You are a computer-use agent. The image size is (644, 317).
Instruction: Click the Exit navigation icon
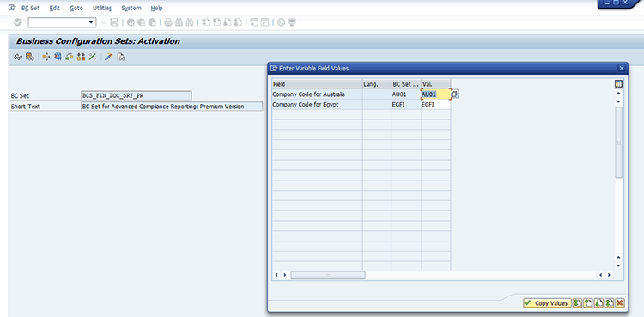[142, 22]
